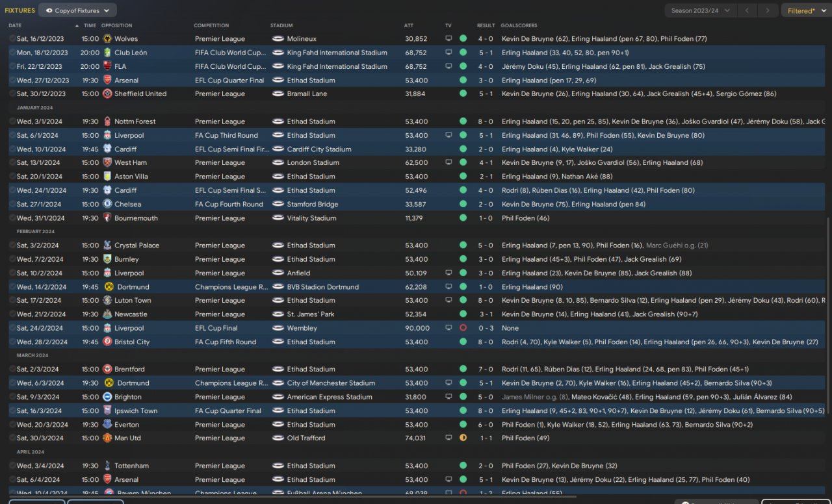Click the Man Utd club badge
This screenshot has height=504, width=832.
[x=107, y=438]
